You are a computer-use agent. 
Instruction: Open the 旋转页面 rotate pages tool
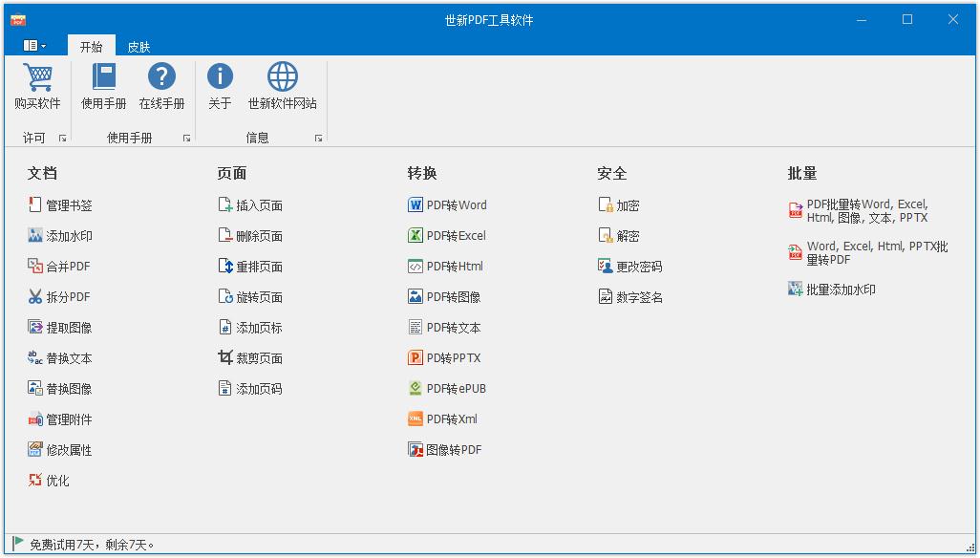(x=250, y=296)
